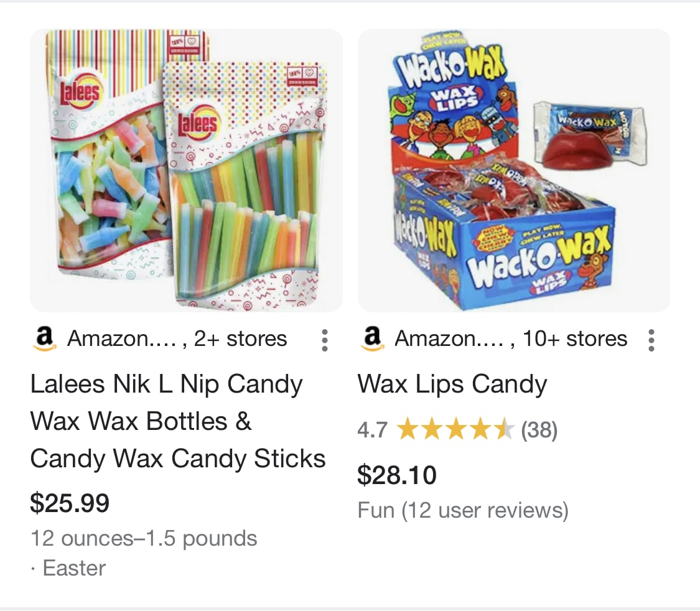The height and width of the screenshot is (611, 700).
Task: Open the Lalees candy product image
Action: [186, 170]
